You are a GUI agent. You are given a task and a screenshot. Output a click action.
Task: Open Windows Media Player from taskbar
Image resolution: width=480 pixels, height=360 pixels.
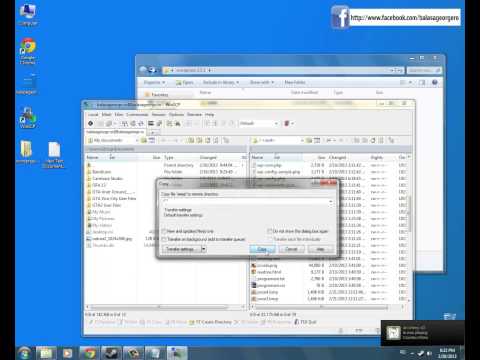[68, 353]
